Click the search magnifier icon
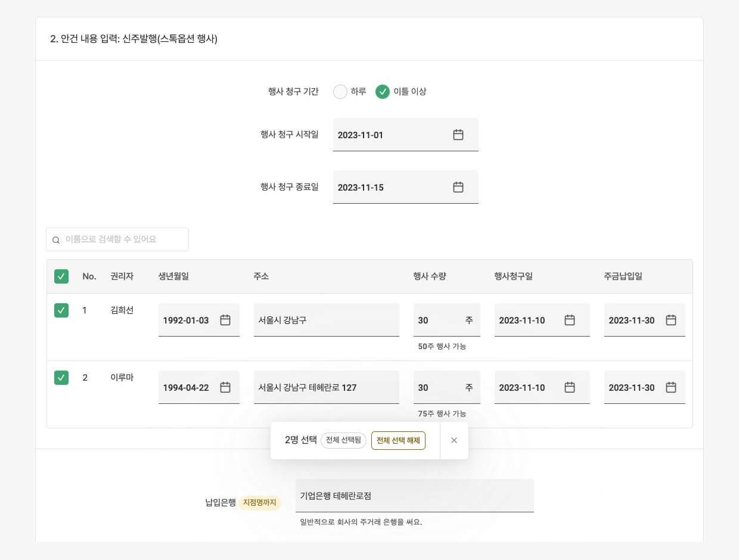 coord(56,239)
